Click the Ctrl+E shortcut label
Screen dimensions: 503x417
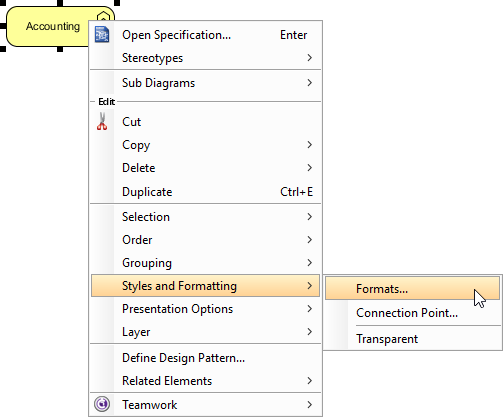[296, 192]
